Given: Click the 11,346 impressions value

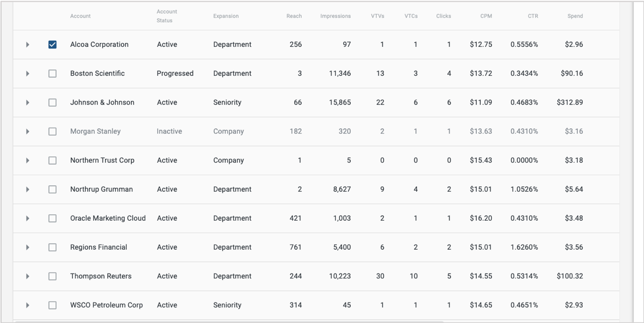Looking at the screenshot, I should (340, 73).
